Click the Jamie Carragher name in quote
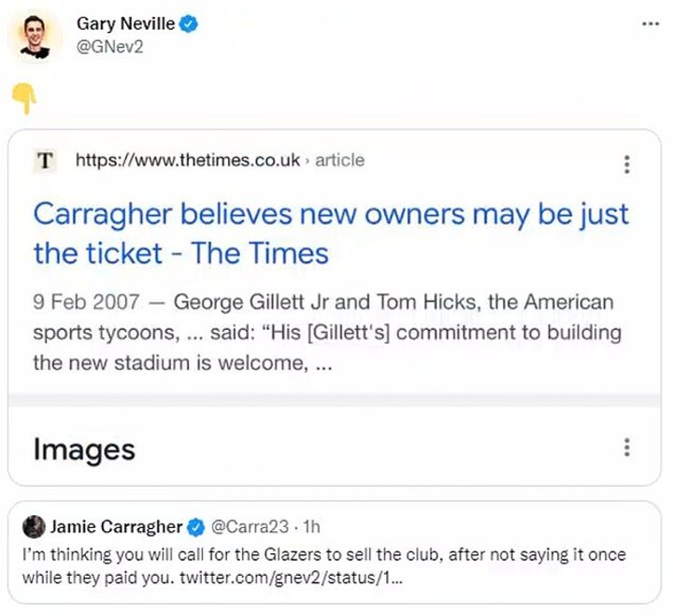The image size is (673, 616). tap(117, 526)
